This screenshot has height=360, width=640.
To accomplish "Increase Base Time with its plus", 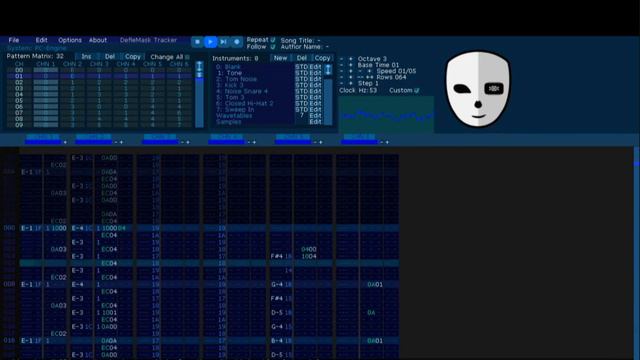I will click(350, 65).
